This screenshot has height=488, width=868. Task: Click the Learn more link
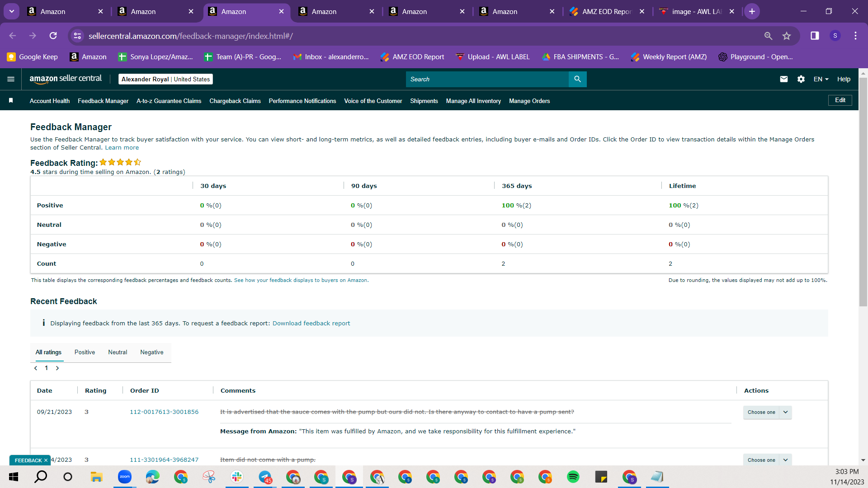point(122,147)
